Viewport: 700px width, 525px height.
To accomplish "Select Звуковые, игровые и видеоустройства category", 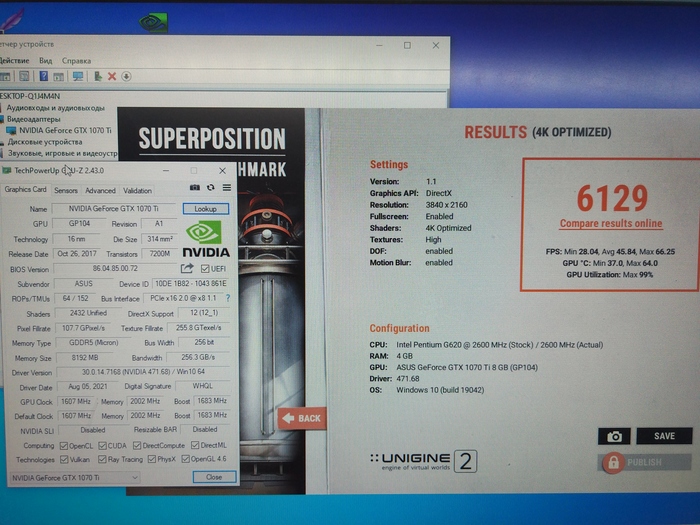I will (62, 153).
